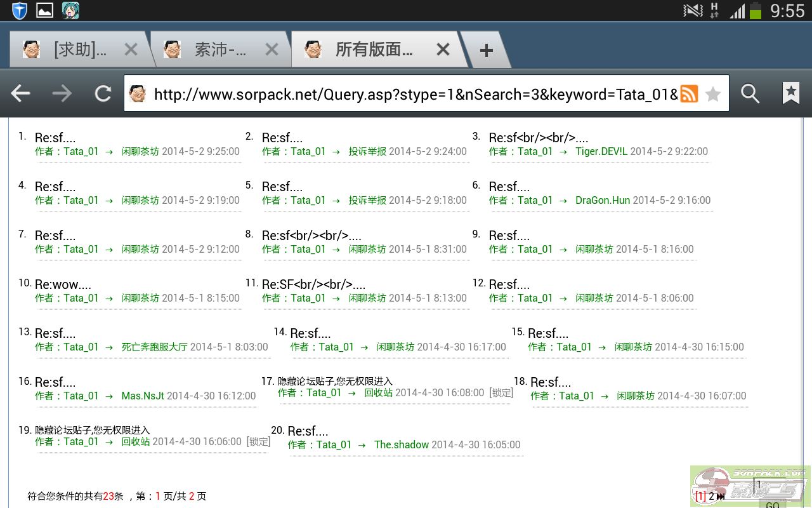Open the Tiger.DEV!L board link in result 3
This screenshot has width=812, height=508.
click(x=601, y=151)
